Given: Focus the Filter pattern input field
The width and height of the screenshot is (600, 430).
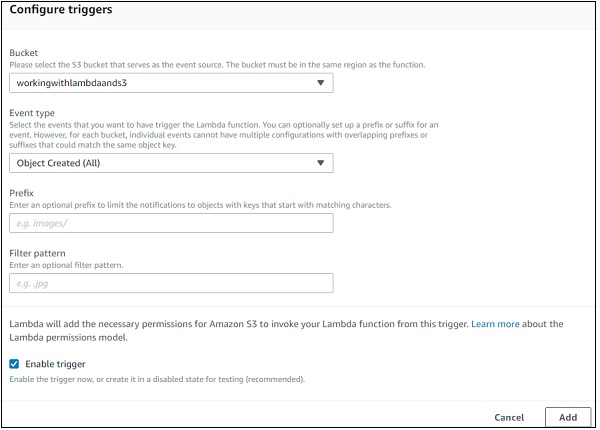Looking at the screenshot, I should tap(171, 283).
